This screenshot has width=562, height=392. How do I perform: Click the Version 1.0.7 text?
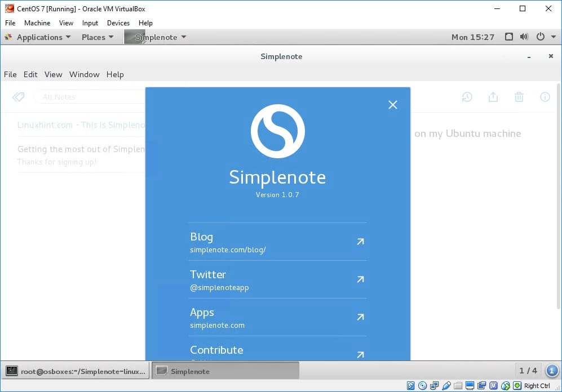click(x=277, y=195)
